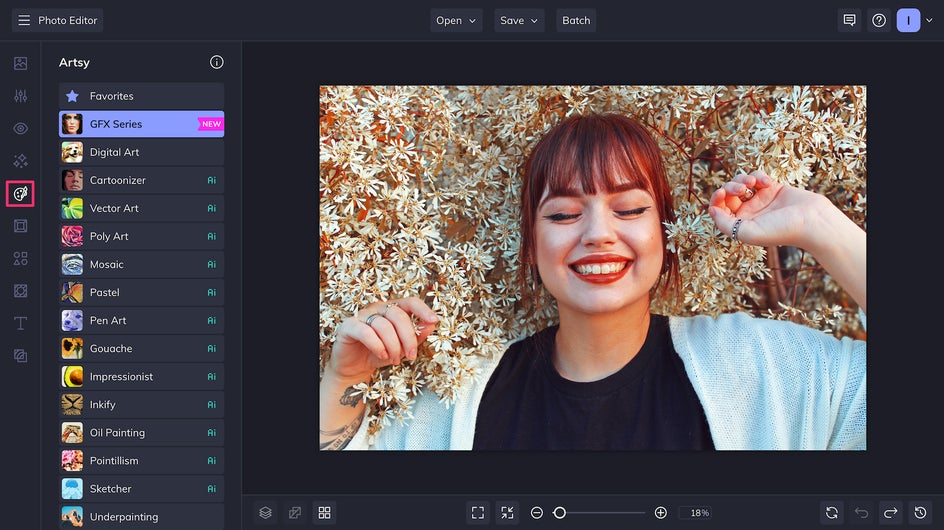The image size is (944, 530).
Task: Open the Edit tools sliders icon in sidebar
Action: coord(20,96)
